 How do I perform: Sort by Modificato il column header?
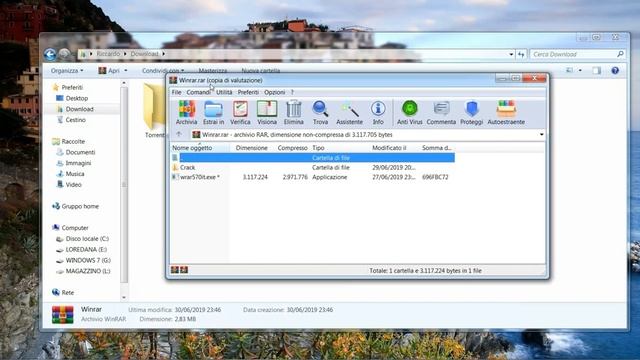point(389,148)
